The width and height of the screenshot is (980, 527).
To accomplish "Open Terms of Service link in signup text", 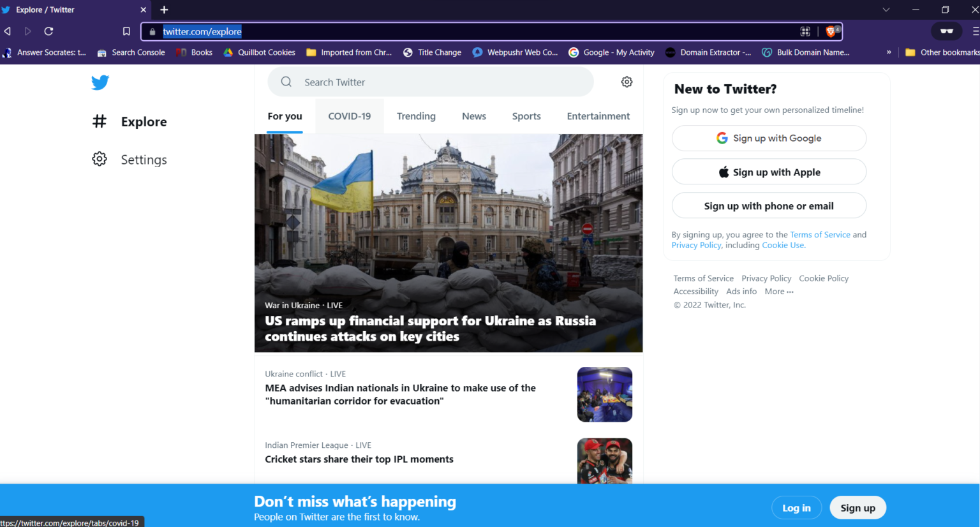I will tap(820, 235).
